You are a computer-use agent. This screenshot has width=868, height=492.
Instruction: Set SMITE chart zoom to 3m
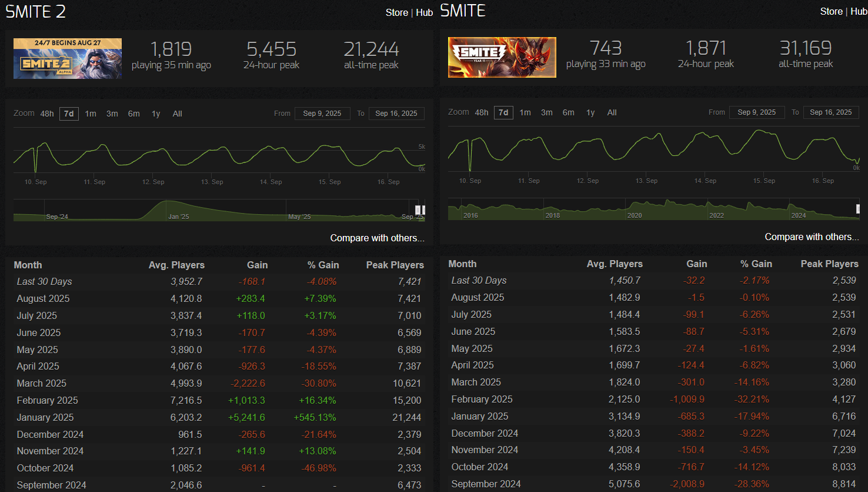click(547, 112)
